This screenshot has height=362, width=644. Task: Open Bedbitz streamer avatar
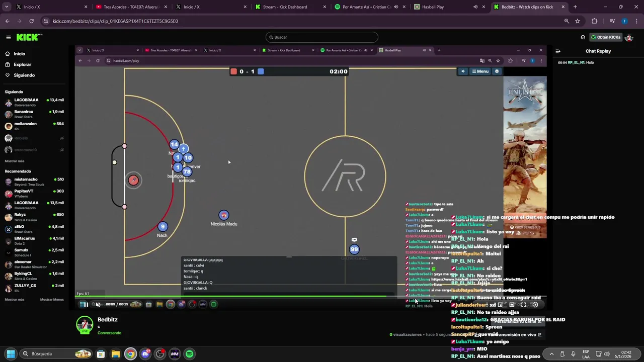(x=85, y=325)
